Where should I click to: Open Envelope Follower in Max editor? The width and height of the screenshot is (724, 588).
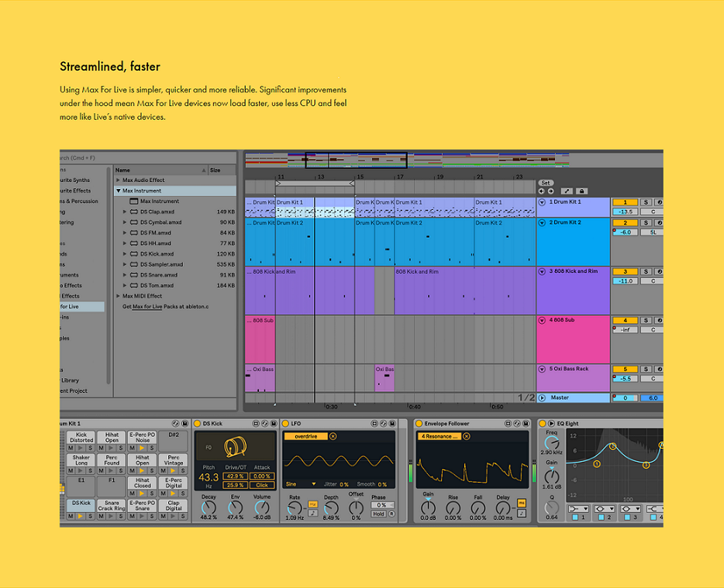pyautogui.click(x=509, y=423)
